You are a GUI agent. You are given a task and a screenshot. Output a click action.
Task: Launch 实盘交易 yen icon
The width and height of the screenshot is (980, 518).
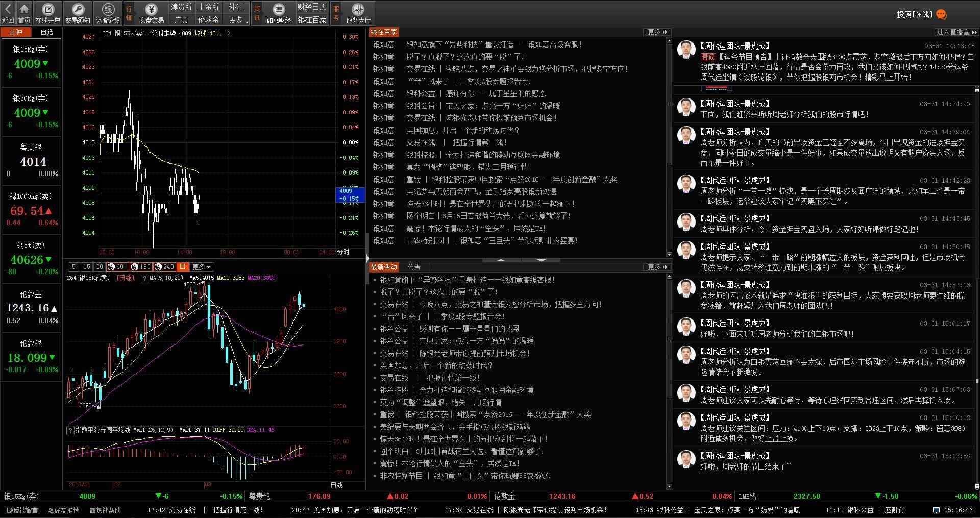[151, 10]
